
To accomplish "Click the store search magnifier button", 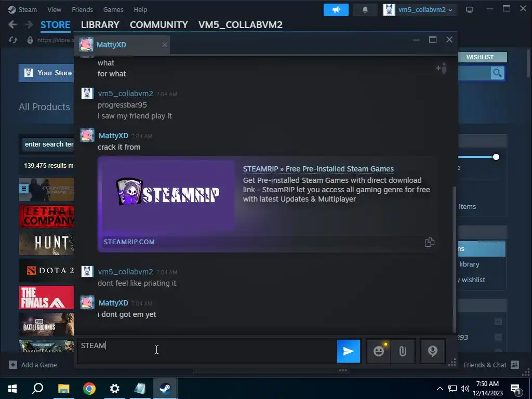I will pyautogui.click(x=497, y=73).
